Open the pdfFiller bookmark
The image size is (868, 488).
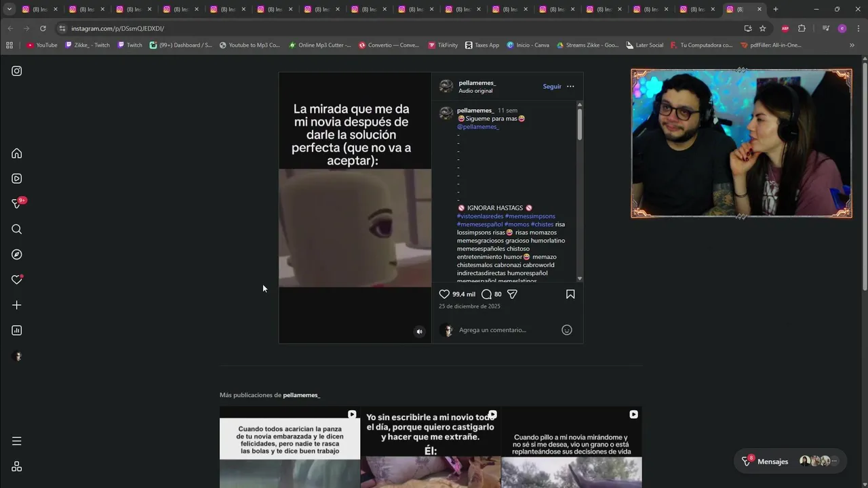(x=771, y=45)
